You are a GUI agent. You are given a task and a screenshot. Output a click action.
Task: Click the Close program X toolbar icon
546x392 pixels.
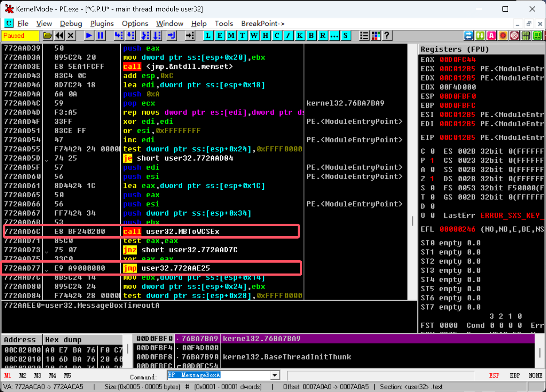71,35
